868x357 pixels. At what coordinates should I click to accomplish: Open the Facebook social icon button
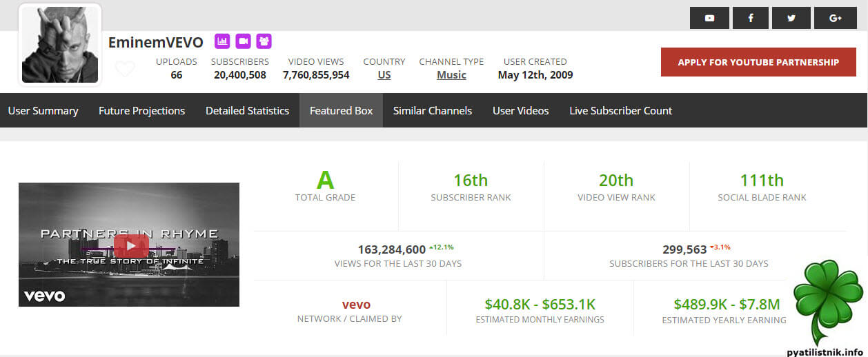pos(751,18)
